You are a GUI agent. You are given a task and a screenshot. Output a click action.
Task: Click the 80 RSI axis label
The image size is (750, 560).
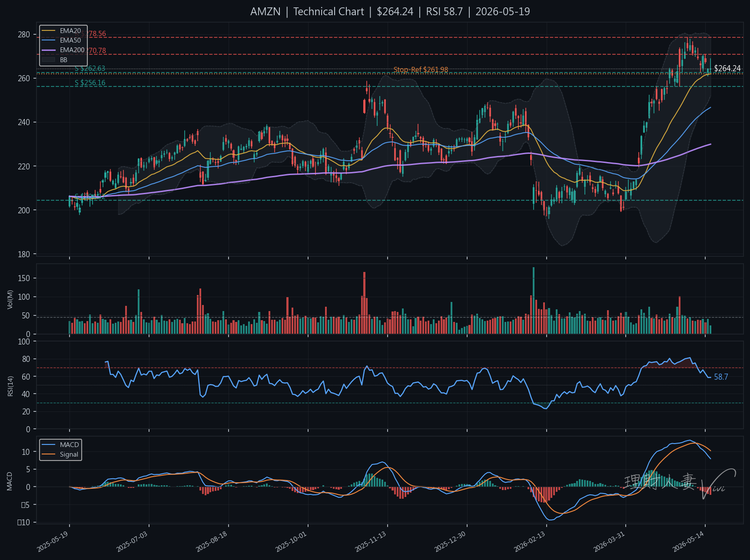click(26, 359)
